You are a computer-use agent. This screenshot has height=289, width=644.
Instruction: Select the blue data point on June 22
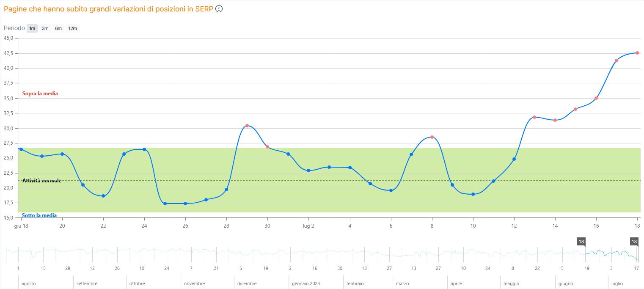[x=103, y=196]
